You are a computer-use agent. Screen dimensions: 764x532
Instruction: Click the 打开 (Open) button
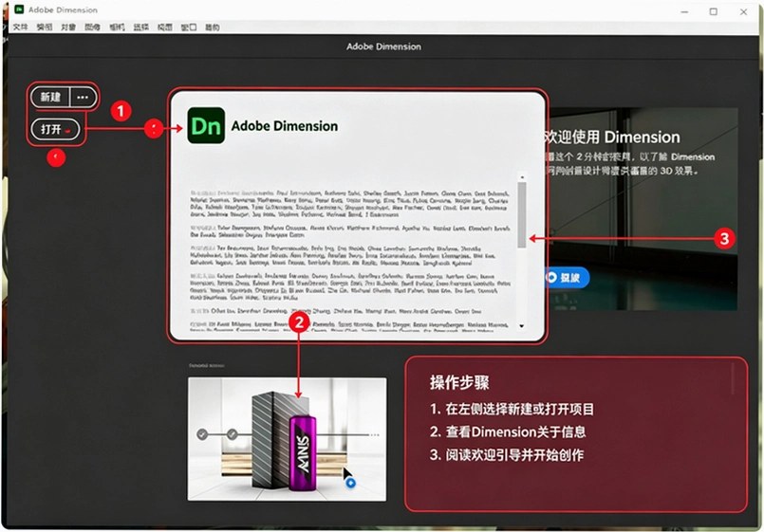55,130
